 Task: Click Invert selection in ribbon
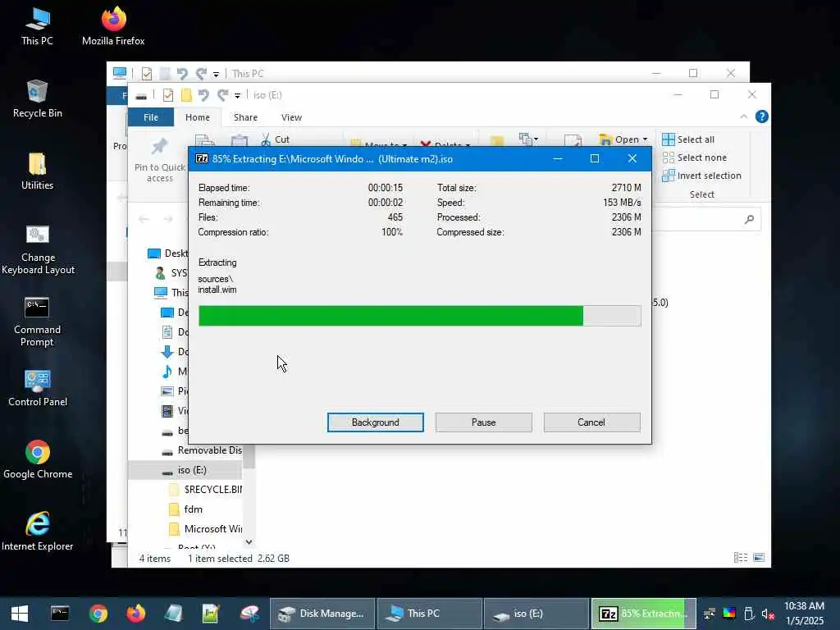(x=702, y=176)
